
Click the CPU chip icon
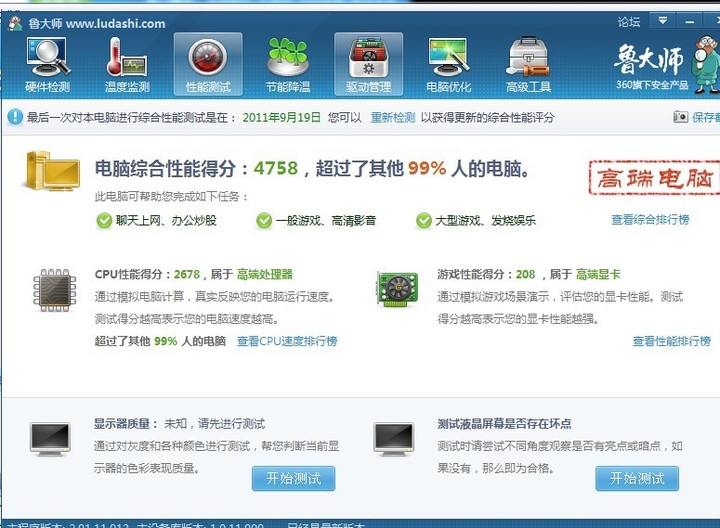(55, 291)
